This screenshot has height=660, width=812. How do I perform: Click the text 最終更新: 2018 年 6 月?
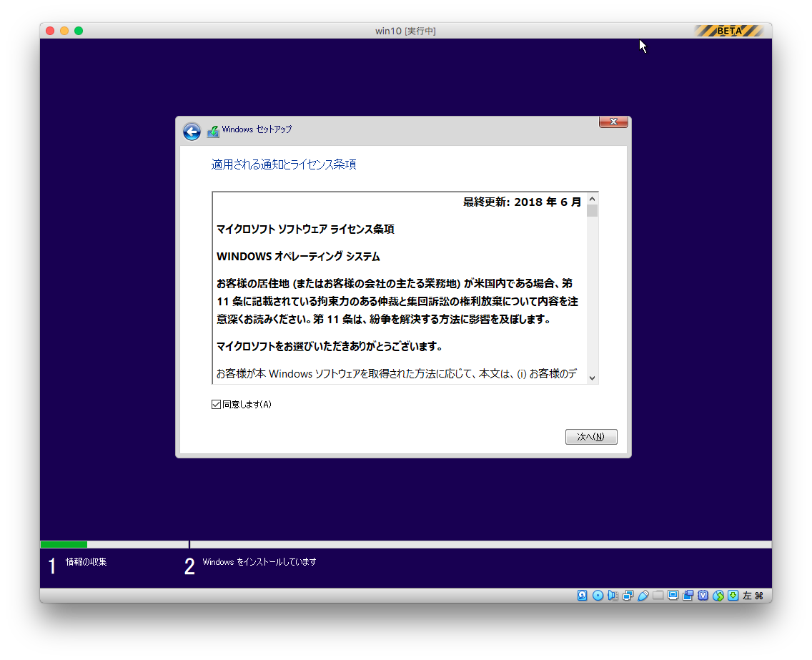[522, 202]
